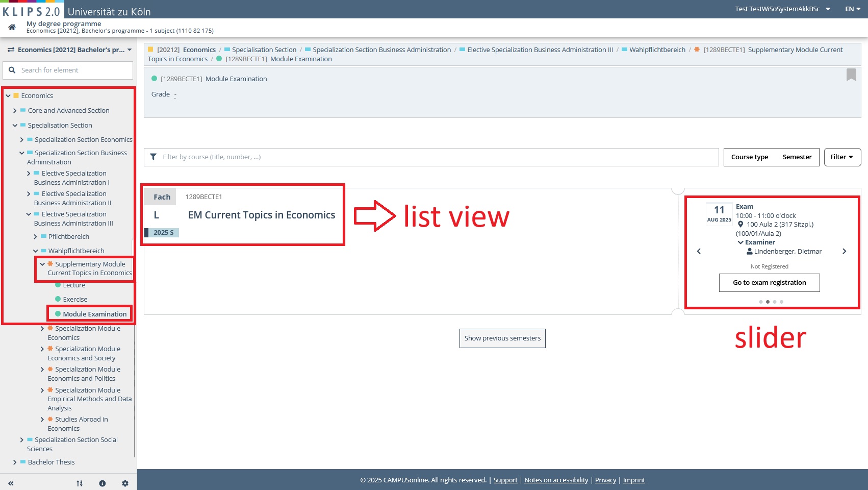This screenshot has width=868, height=490.
Task: Open EM Current Topics in Economics course
Action: coord(262,215)
